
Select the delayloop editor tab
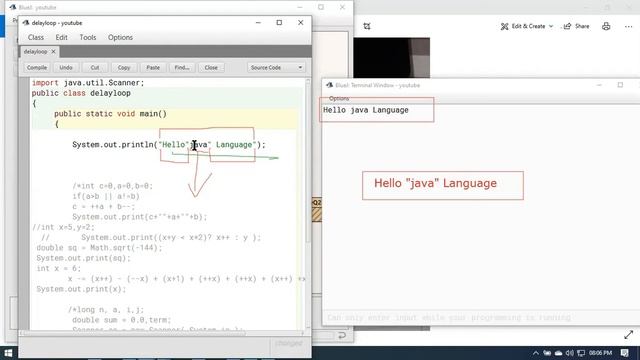click(x=36, y=51)
